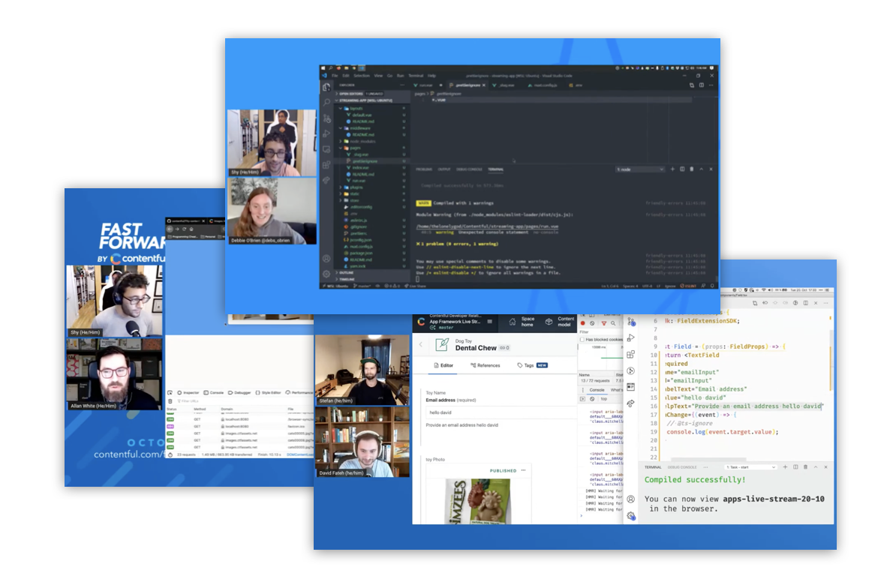Click master branch in dark VS Code status bar
The height and width of the screenshot is (588, 896).
(x=363, y=286)
